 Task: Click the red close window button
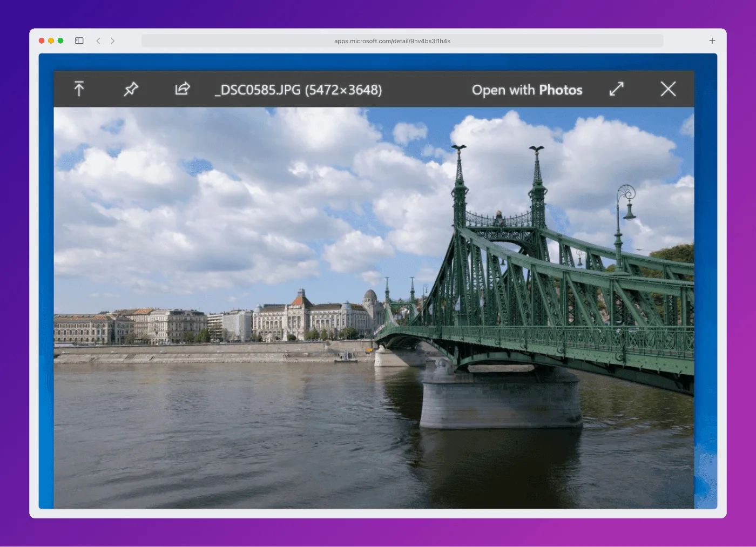42,40
